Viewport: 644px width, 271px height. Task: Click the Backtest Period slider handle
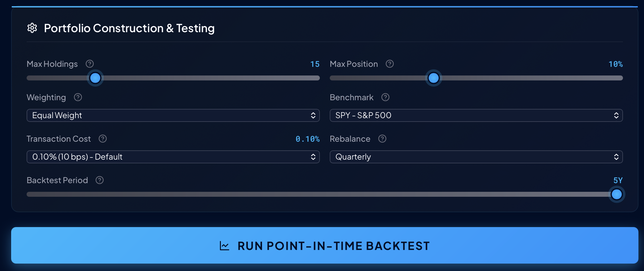point(617,194)
